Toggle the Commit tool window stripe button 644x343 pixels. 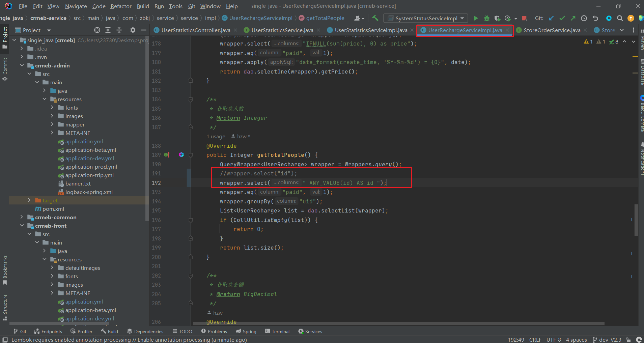click(5, 69)
